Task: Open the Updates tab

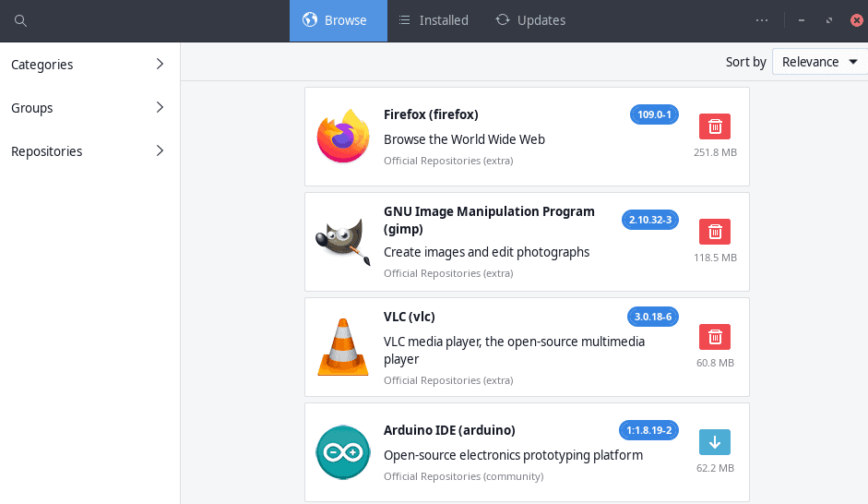Action: (x=530, y=20)
